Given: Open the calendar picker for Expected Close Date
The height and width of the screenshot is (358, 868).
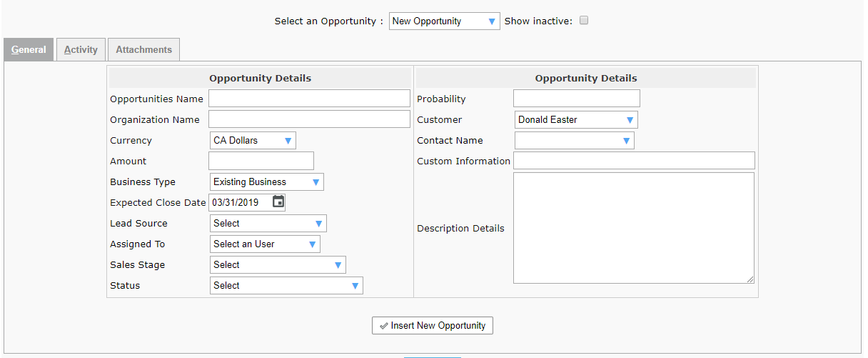Looking at the screenshot, I should tap(278, 202).
